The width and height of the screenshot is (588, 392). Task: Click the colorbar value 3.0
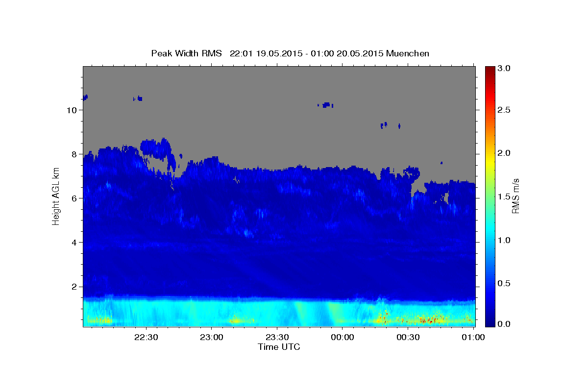[505, 68]
